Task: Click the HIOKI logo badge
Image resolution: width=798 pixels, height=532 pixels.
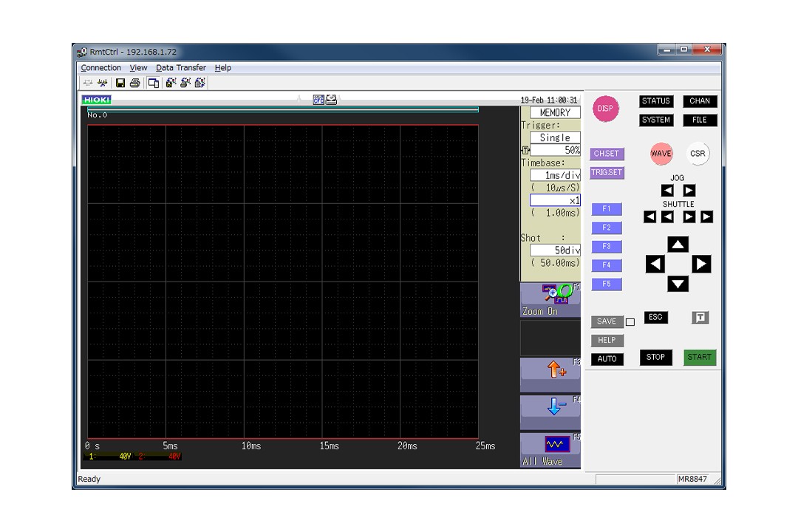Action: [97, 100]
